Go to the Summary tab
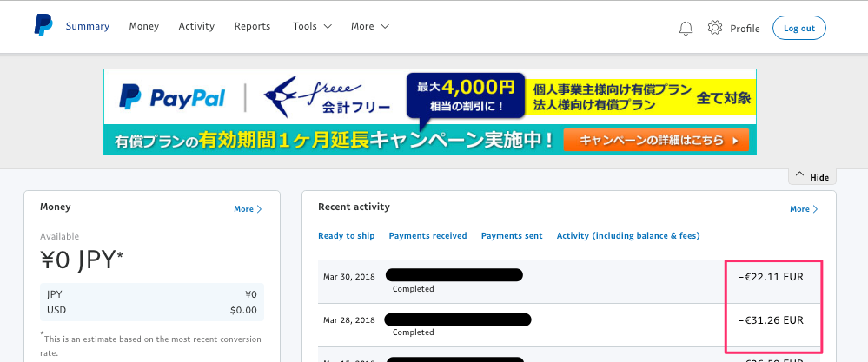868x362 pixels. [88, 26]
